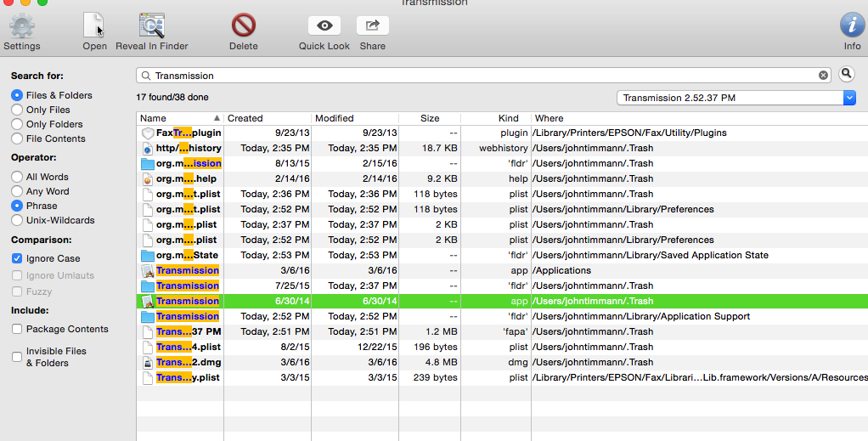The image size is (868, 441).
Task: Sort by Modified column header
Action: 355,118
